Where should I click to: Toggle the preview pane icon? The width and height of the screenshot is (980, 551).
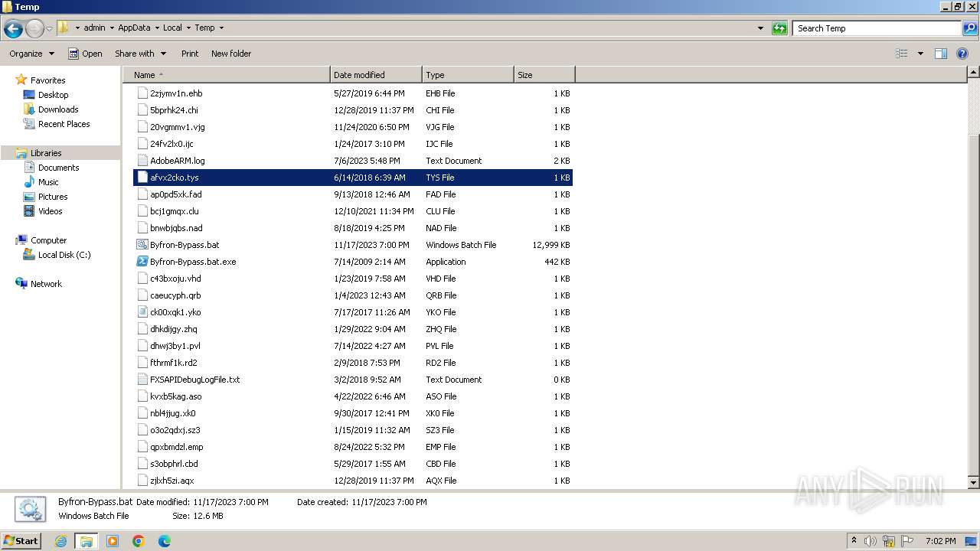coord(941,54)
